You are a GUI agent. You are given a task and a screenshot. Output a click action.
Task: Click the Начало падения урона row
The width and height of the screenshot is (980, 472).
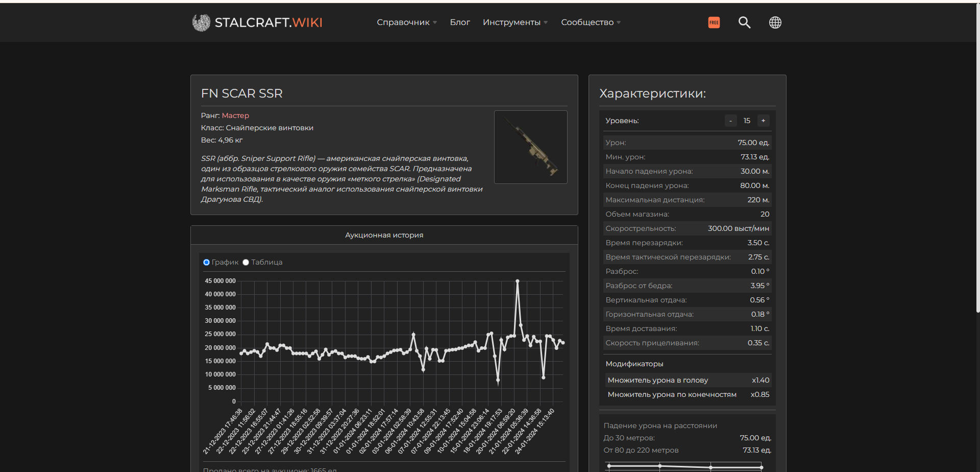[x=687, y=171]
